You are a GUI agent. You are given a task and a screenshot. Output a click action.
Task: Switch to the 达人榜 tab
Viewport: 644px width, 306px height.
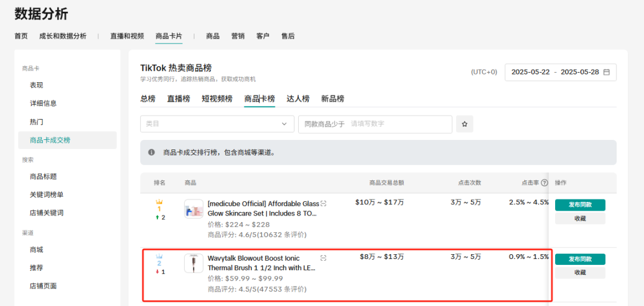[298, 99]
